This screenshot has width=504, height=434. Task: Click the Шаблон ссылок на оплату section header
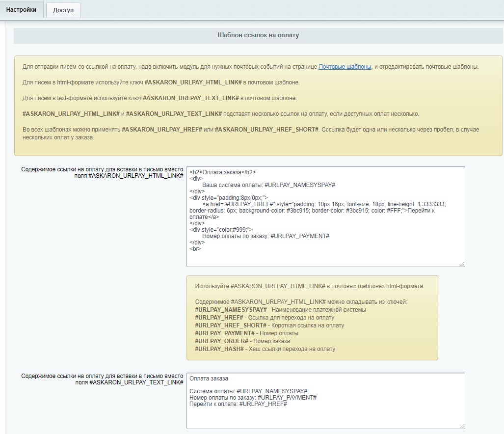pyautogui.click(x=258, y=35)
